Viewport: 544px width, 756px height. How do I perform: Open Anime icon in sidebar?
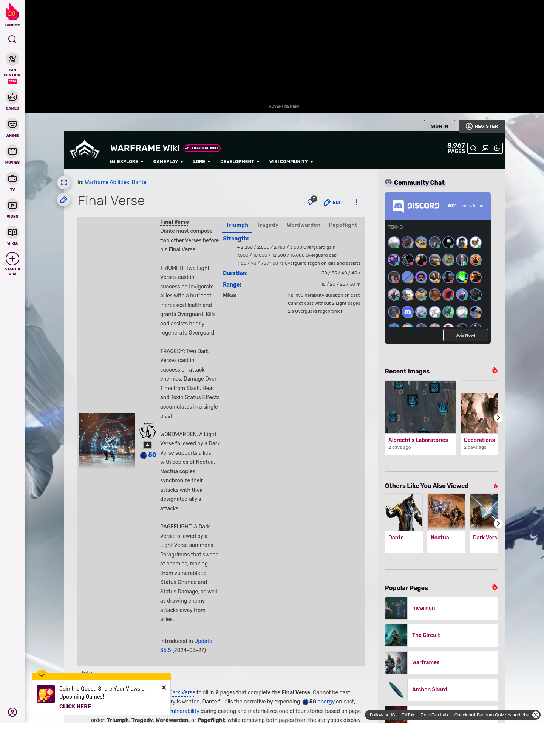12,124
